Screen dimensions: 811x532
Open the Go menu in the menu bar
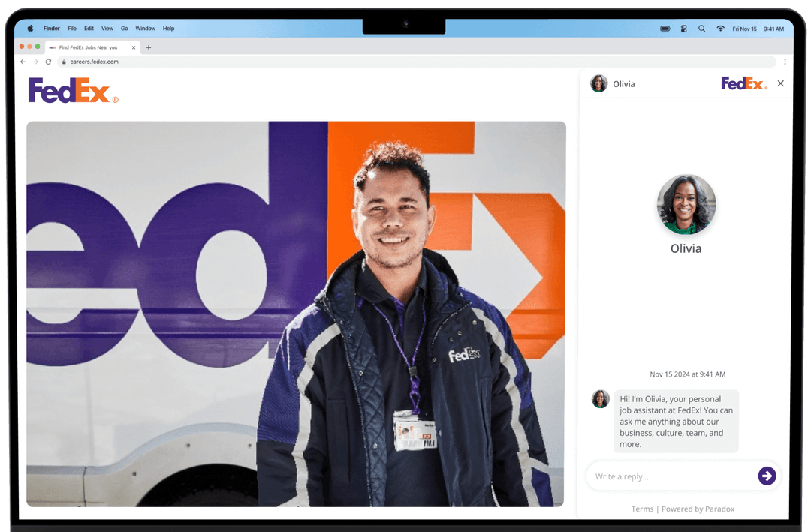coord(123,28)
